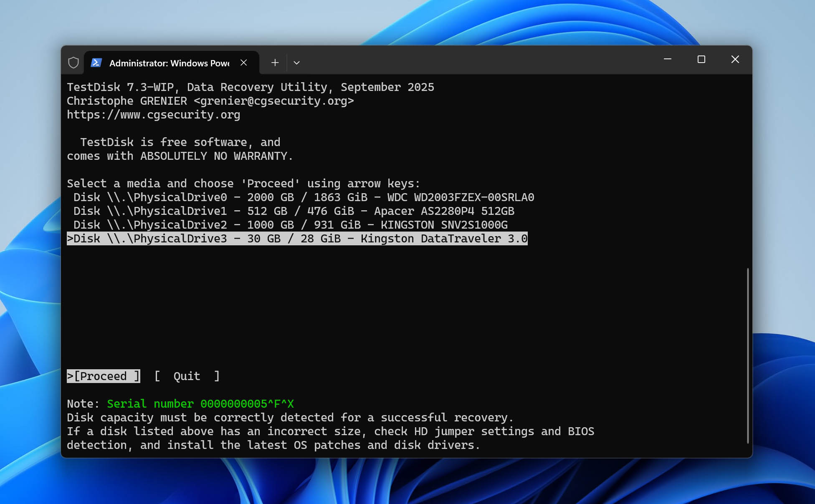This screenshot has height=504, width=815.
Task: Click the green Serial number note text
Action: coord(200,404)
